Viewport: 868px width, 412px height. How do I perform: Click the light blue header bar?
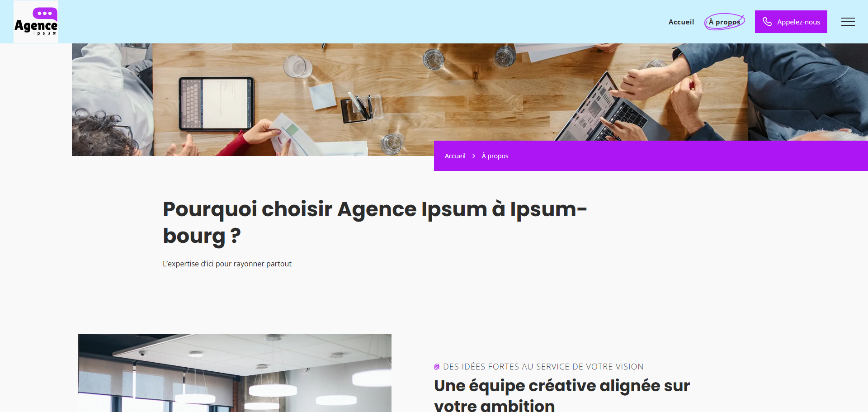362,22
